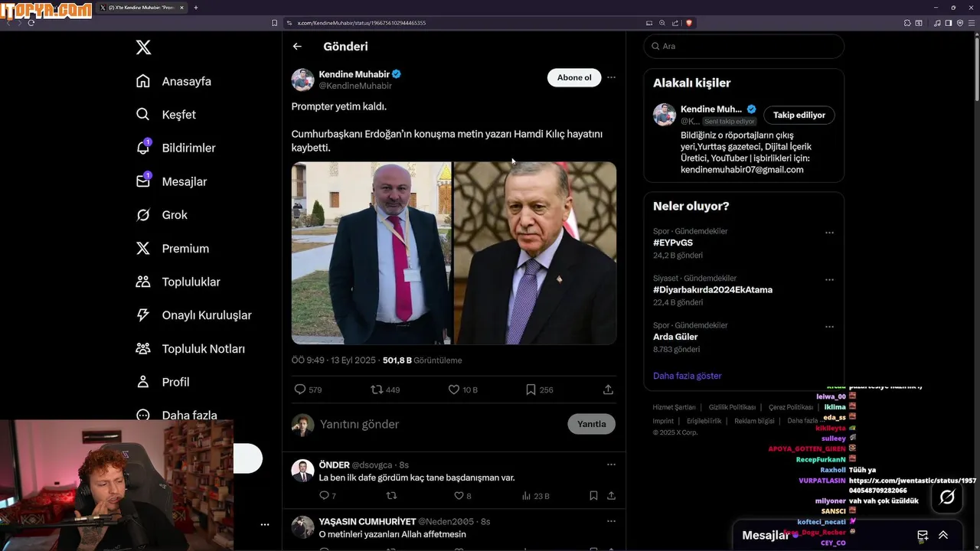Open more options on ÖNDER's comment

(611, 465)
